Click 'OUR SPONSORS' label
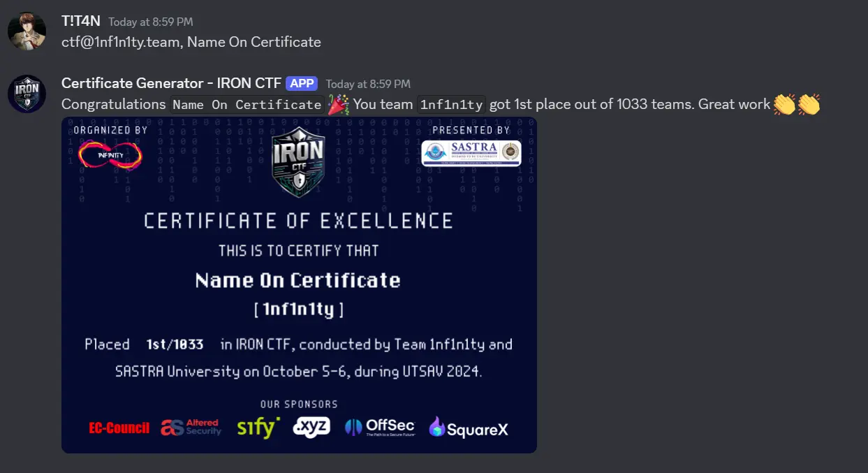The image size is (868, 473). (299, 405)
